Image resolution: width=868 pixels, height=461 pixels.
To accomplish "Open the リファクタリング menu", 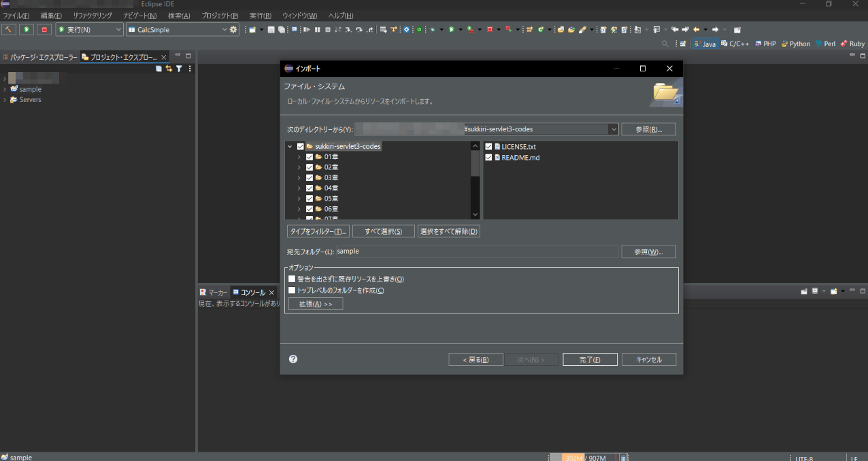I will pos(93,16).
